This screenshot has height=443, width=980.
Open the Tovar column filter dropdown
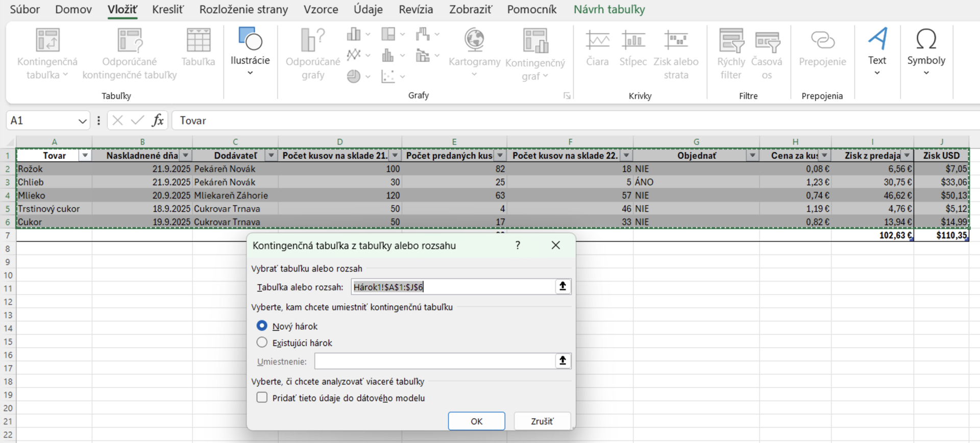[x=85, y=156]
